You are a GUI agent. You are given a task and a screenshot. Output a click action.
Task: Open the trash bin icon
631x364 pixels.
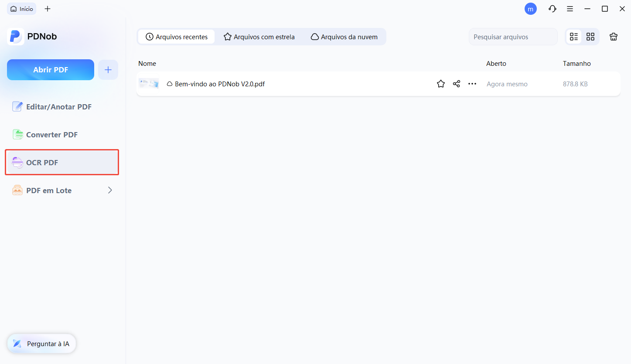coord(614,37)
